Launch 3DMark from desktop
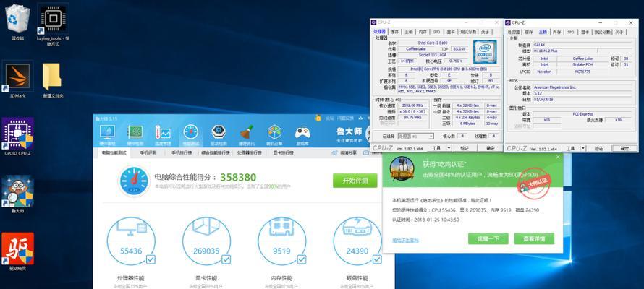644x289 pixels. (x=17, y=80)
